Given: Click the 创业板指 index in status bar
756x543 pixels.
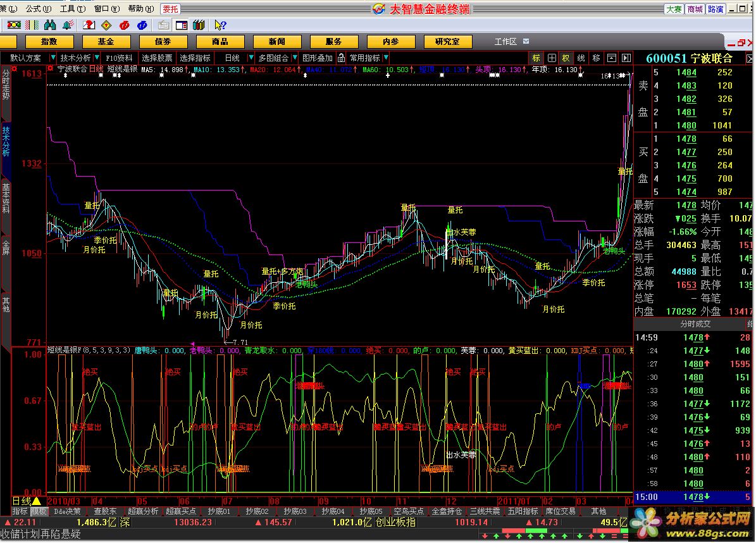Looking at the screenshot, I should coord(395,522).
